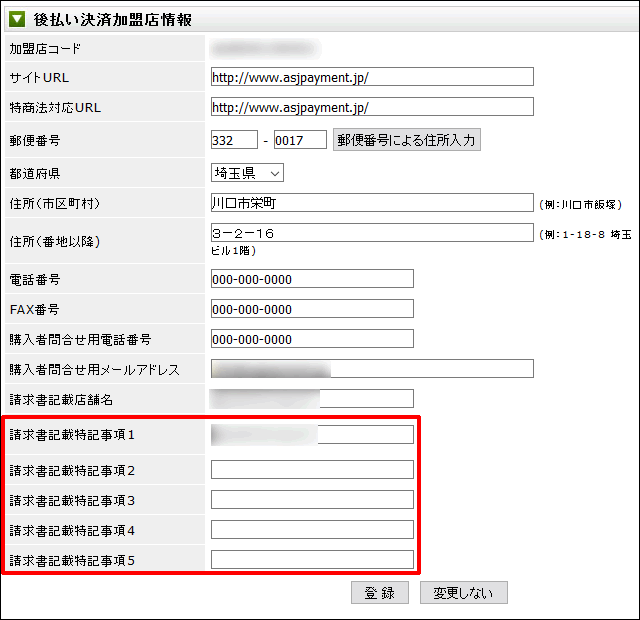The height and width of the screenshot is (620, 640).
Task: Focus the 請求書記載特記事項1 field
Action: tap(312, 435)
